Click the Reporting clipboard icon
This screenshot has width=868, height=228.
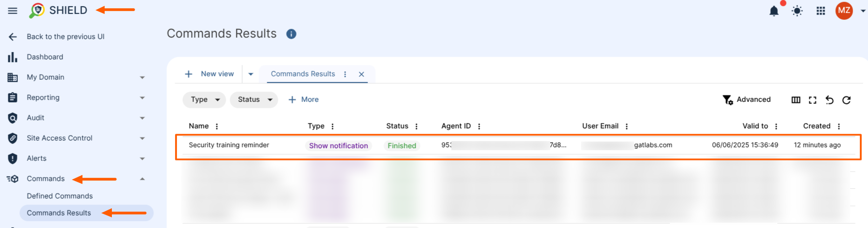(x=13, y=98)
